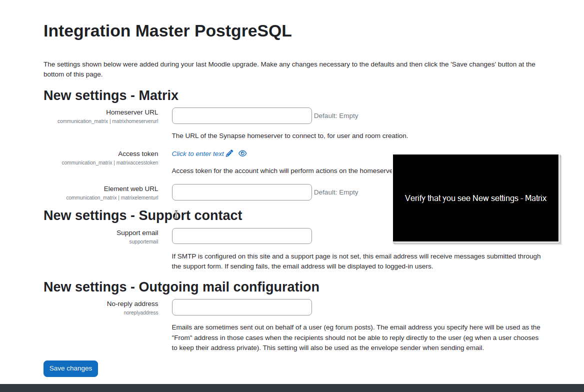Click 'Default: Empty' beside Element web URL
The height and width of the screenshot is (392, 584).
coord(336,192)
